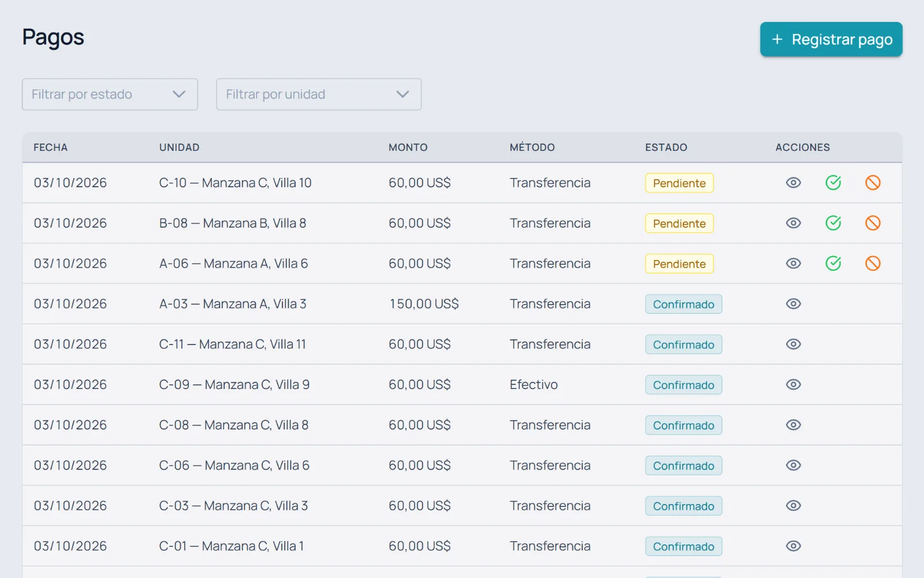Select unit text C-01 — Manzana C, Villa 1
This screenshot has width=924, height=578.
(x=232, y=546)
